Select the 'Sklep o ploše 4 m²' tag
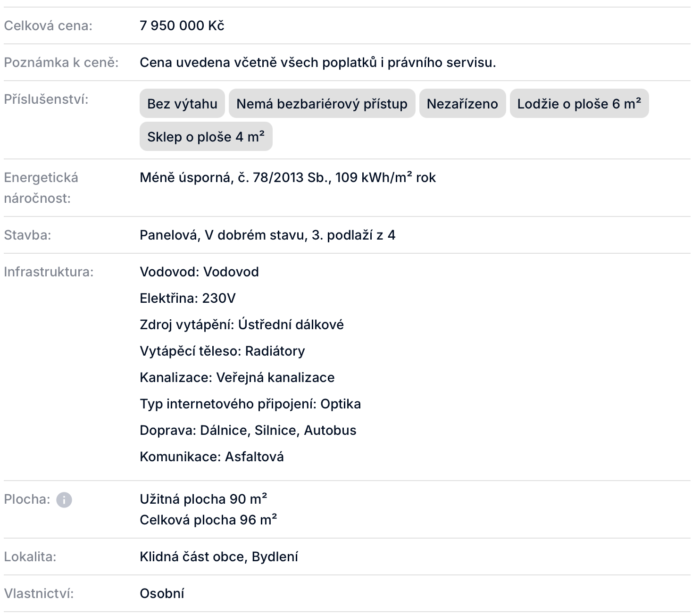 point(206,137)
